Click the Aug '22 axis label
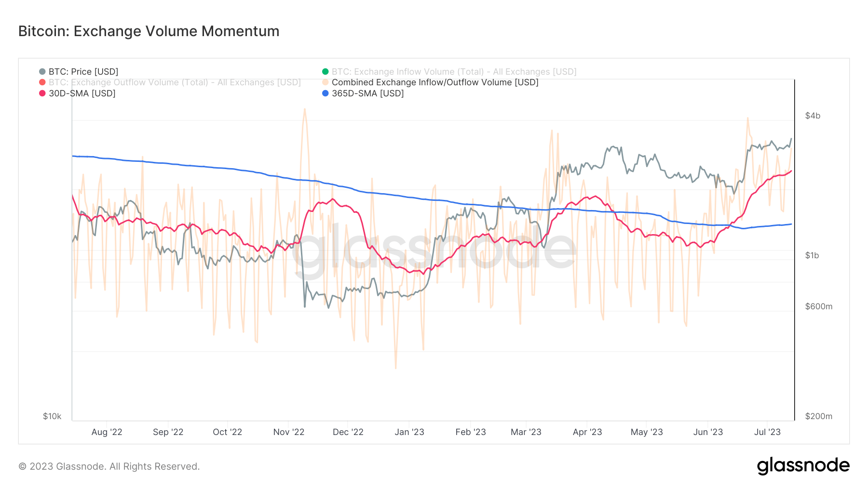 coord(107,432)
